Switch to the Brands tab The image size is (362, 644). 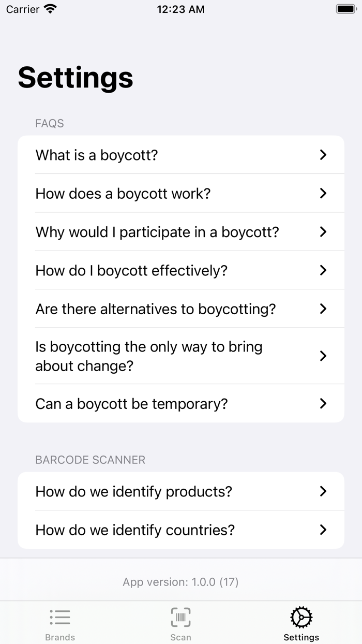point(60,623)
